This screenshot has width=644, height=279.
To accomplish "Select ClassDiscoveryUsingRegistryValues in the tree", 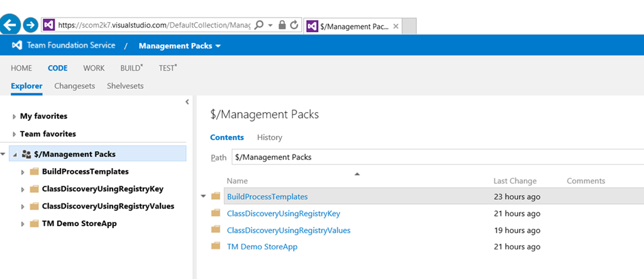I will 108,206.
